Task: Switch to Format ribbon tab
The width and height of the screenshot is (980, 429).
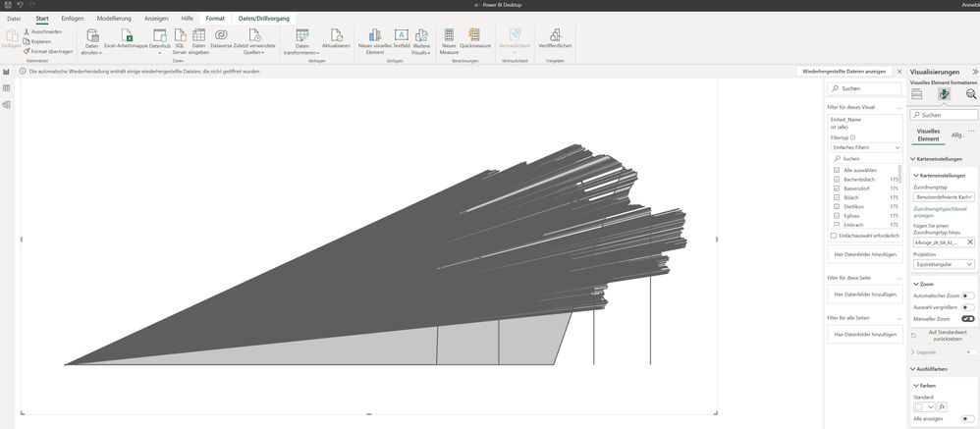Action: pyautogui.click(x=216, y=19)
